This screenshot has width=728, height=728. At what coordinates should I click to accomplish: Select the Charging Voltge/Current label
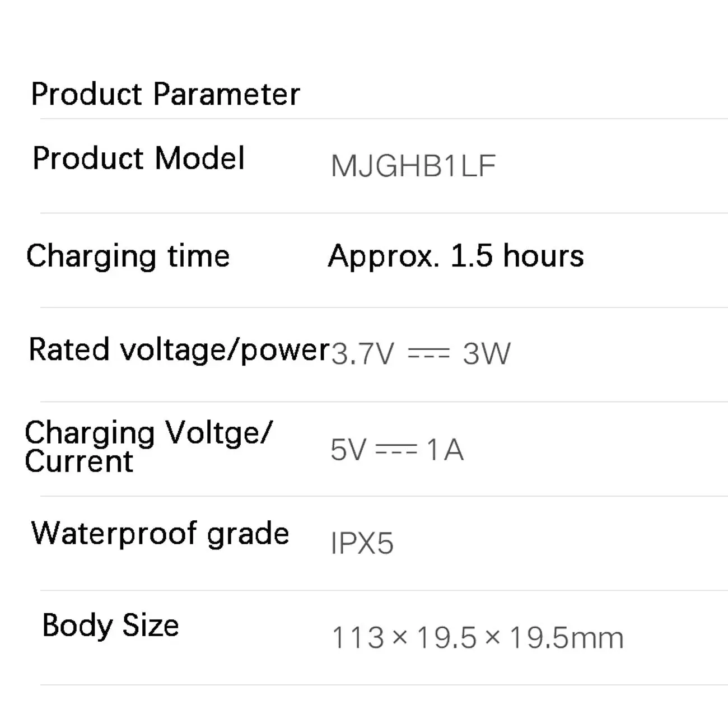[x=148, y=447]
